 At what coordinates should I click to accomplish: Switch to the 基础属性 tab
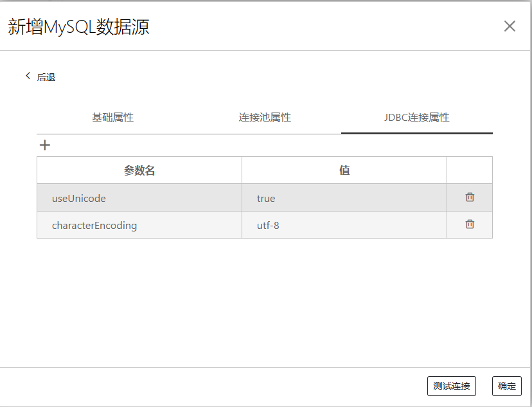[x=112, y=118]
